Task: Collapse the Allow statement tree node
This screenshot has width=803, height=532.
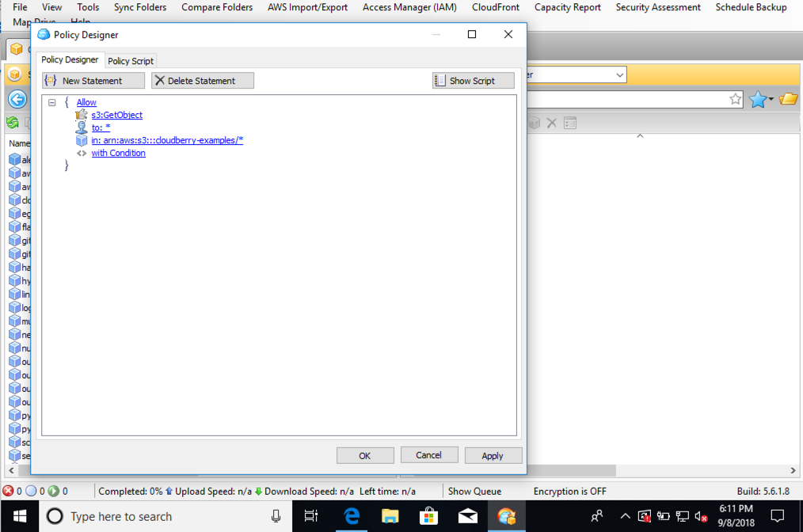Action: (x=51, y=102)
